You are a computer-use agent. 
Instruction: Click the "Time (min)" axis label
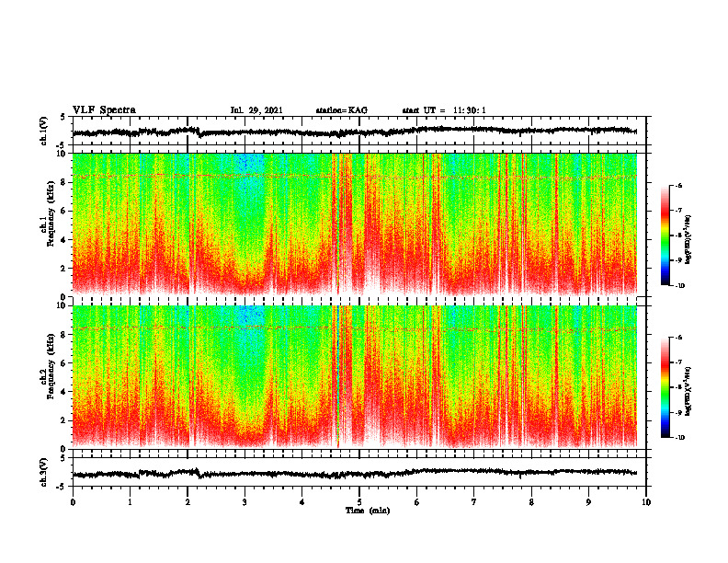point(368,511)
